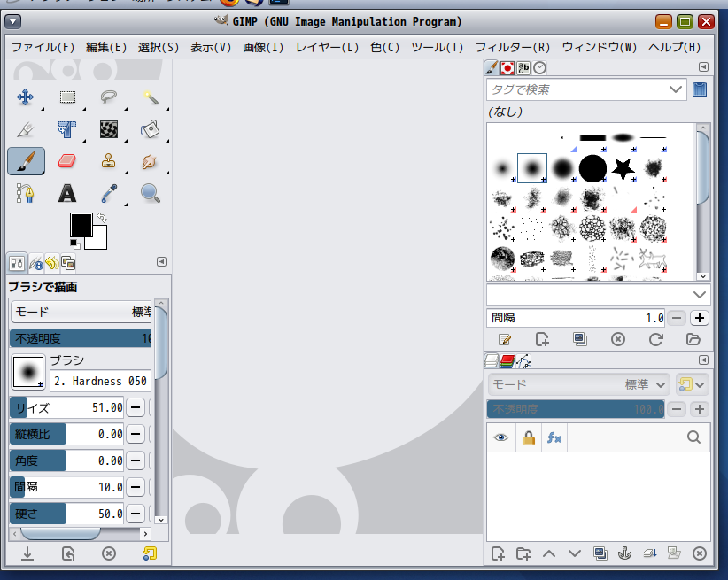The image size is (728, 580).
Task: Select the Bucket Fill tool
Action: 151,129
